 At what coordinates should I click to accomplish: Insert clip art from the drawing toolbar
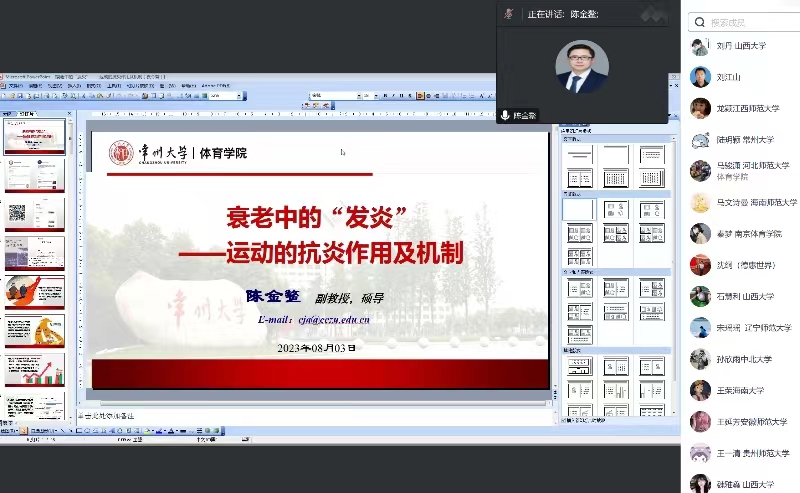pos(129,431)
